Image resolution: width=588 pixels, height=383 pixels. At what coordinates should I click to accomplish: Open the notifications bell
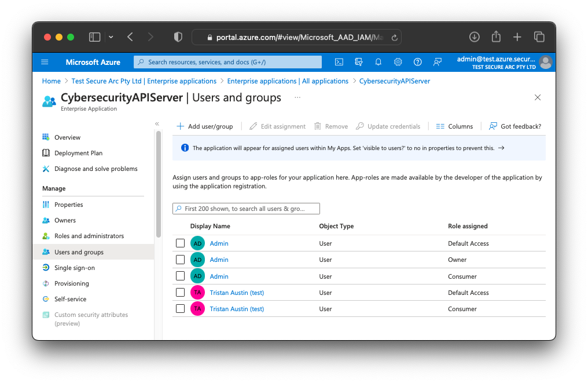click(x=378, y=62)
